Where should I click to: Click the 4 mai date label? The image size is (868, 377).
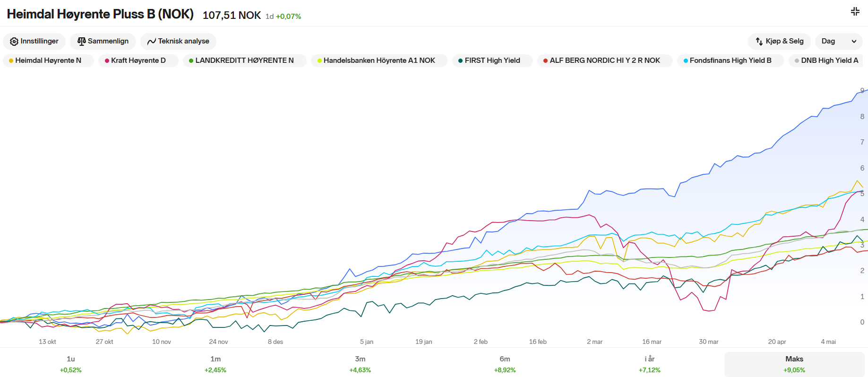tap(828, 342)
